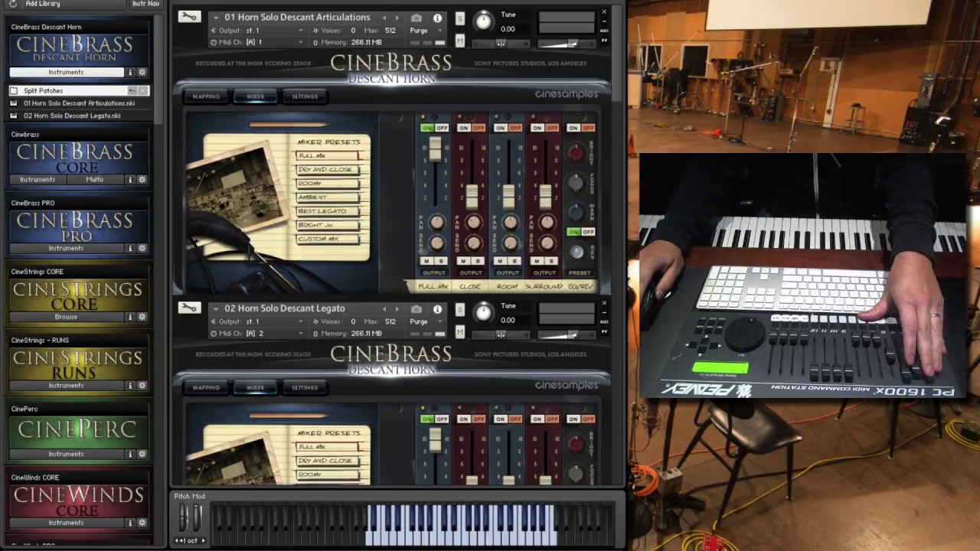This screenshot has width=980, height=551.
Task: Open the Midi Ch dropdown on 02 Horn Legato
Action: point(256,334)
